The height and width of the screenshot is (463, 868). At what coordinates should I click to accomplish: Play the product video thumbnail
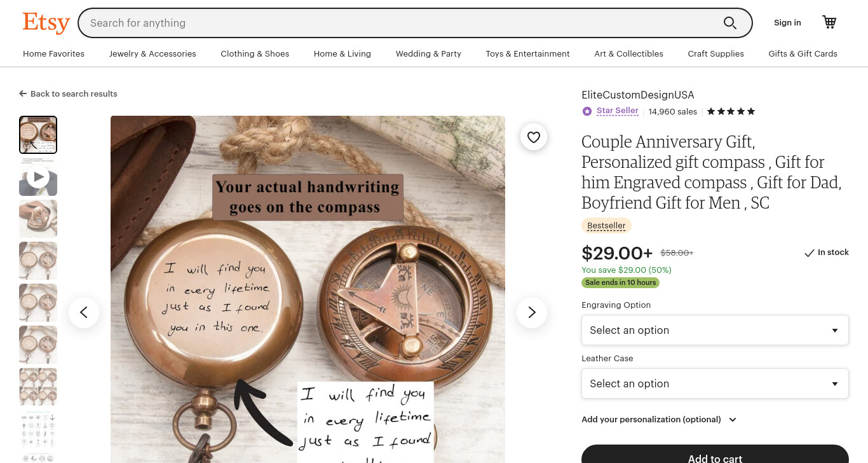(x=38, y=177)
